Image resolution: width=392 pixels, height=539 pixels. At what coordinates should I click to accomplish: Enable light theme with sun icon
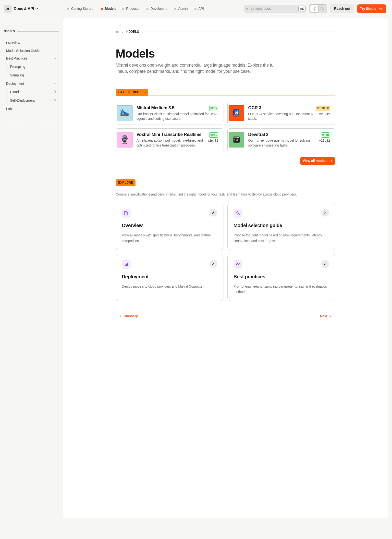click(314, 9)
